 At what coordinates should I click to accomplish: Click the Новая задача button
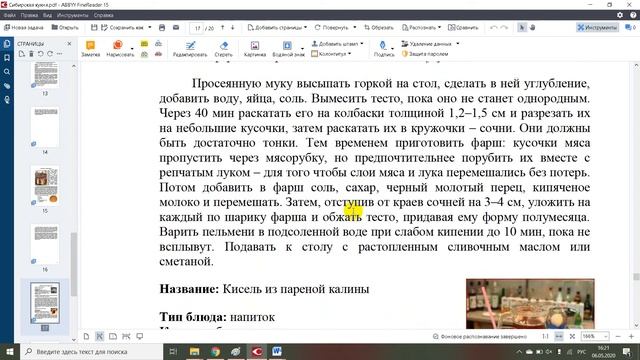coord(24,27)
